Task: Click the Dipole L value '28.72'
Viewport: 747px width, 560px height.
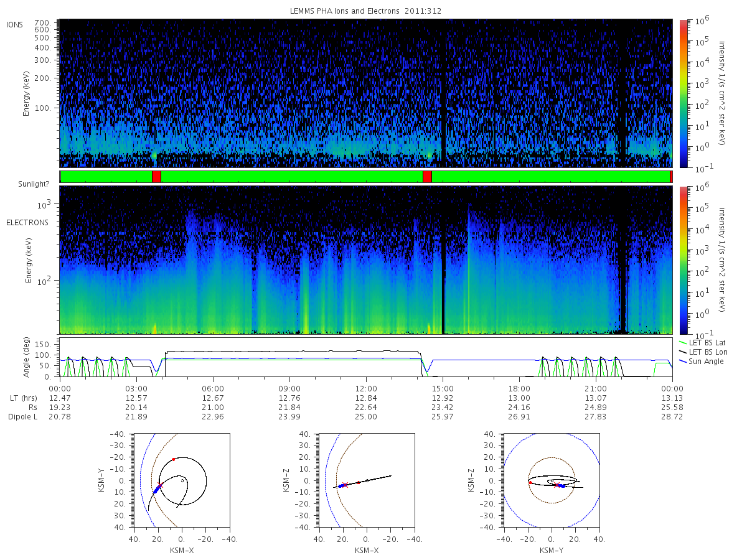Action: pos(672,416)
